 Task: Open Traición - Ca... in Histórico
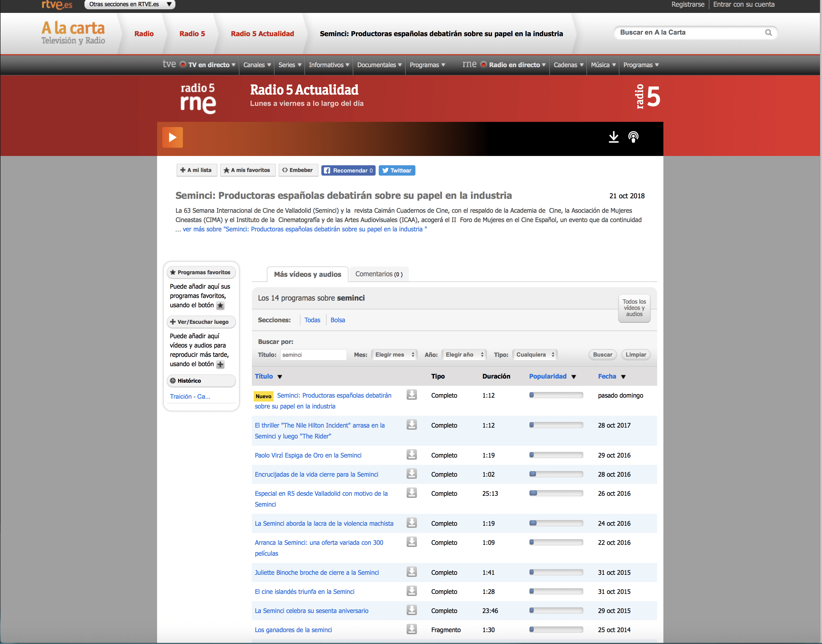(x=190, y=396)
